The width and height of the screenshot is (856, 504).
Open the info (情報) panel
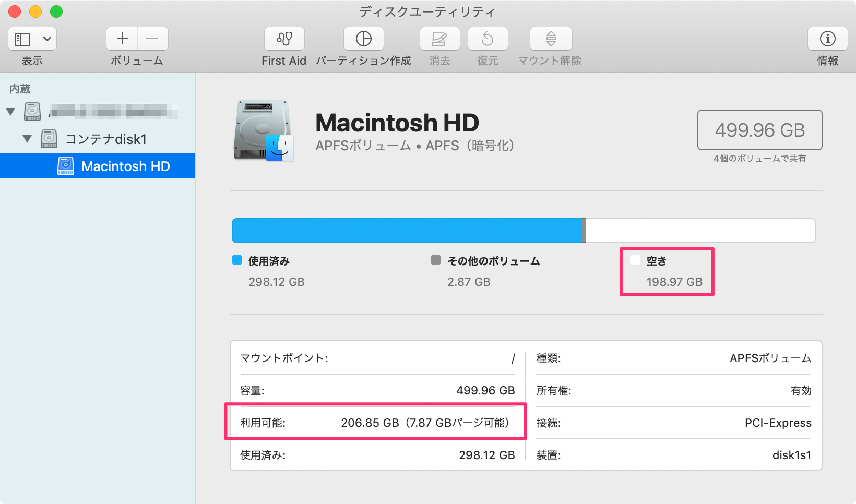pos(827,39)
